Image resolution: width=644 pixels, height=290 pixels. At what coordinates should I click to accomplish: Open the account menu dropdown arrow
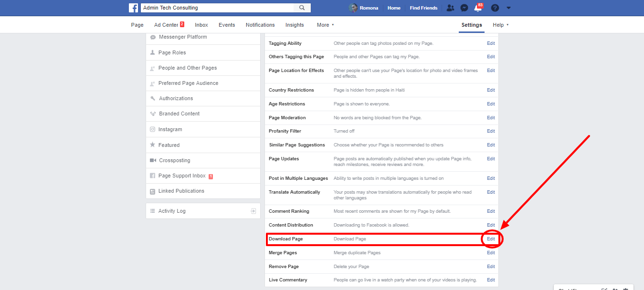[x=508, y=8]
